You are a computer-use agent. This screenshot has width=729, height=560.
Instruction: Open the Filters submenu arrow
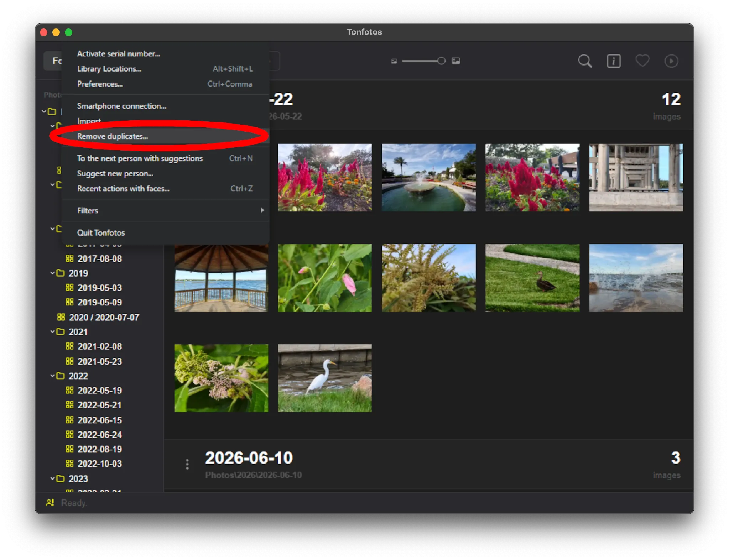click(x=262, y=210)
